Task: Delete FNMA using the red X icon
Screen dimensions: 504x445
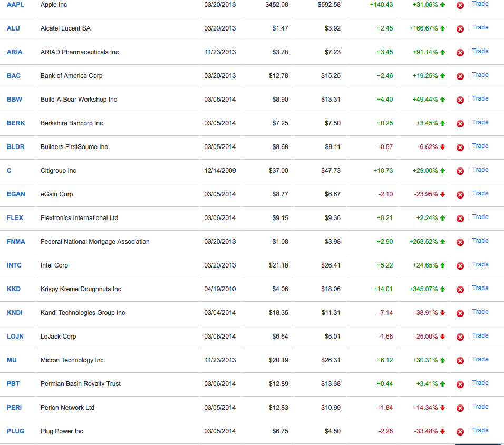Action: tap(460, 242)
